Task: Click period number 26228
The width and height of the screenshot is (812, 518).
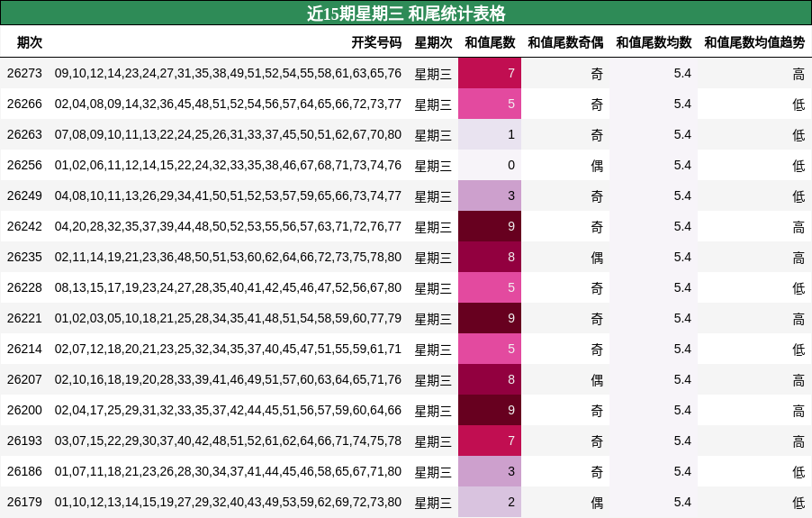Action: point(24,287)
